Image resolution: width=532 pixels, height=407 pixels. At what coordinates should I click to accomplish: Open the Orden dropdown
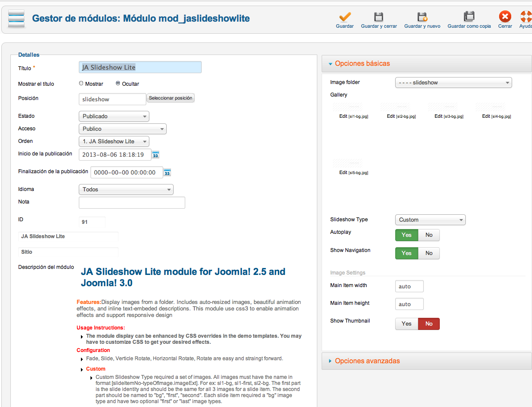(114, 141)
